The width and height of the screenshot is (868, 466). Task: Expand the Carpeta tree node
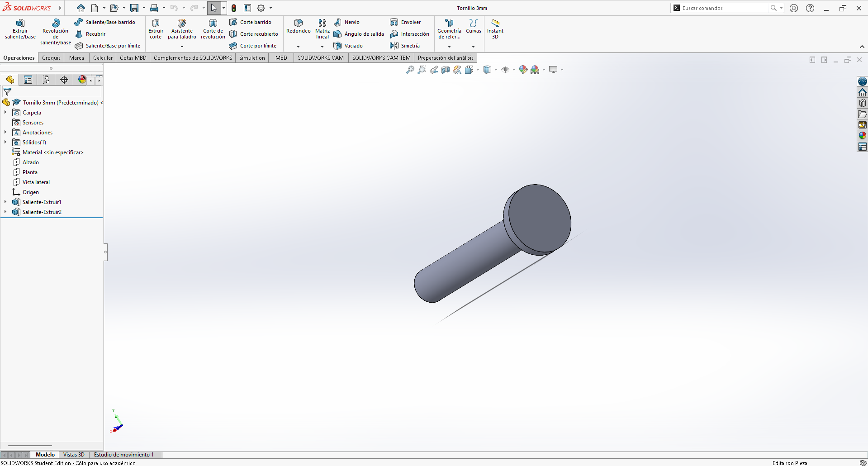click(x=5, y=113)
